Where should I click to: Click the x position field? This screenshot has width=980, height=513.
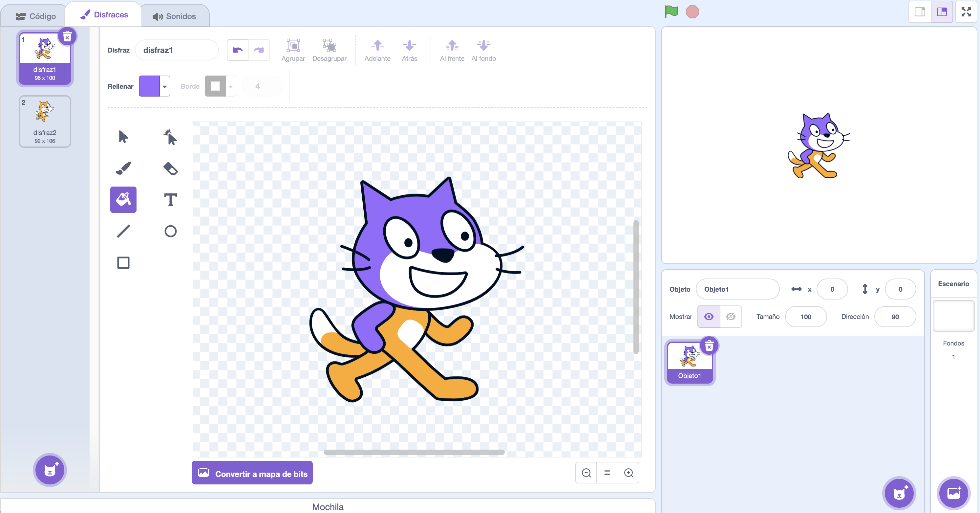click(832, 289)
